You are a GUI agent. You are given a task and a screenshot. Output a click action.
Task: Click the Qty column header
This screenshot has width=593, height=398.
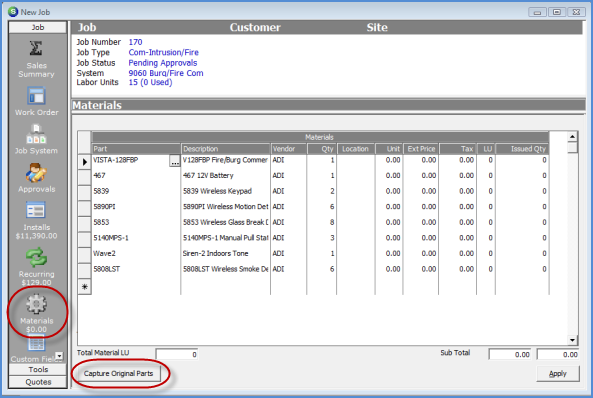pyautogui.click(x=321, y=149)
